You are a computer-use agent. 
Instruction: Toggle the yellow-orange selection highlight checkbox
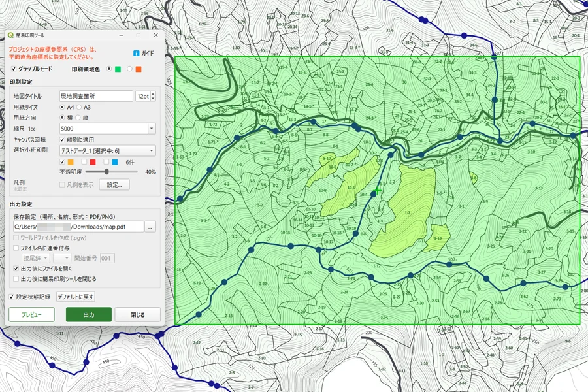[62, 161]
